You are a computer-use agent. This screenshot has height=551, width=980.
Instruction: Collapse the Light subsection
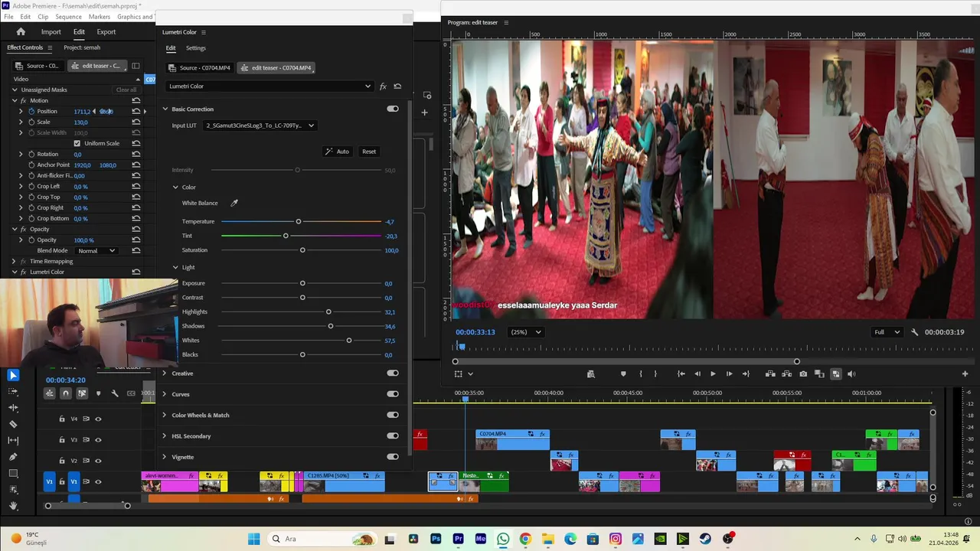tap(175, 267)
